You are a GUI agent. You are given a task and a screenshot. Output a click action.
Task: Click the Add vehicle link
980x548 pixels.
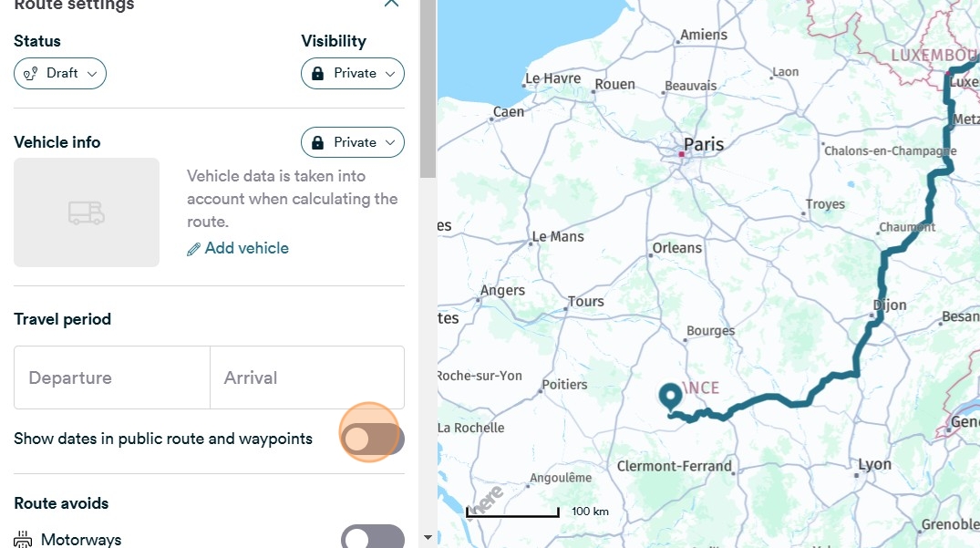pos(246,248)
